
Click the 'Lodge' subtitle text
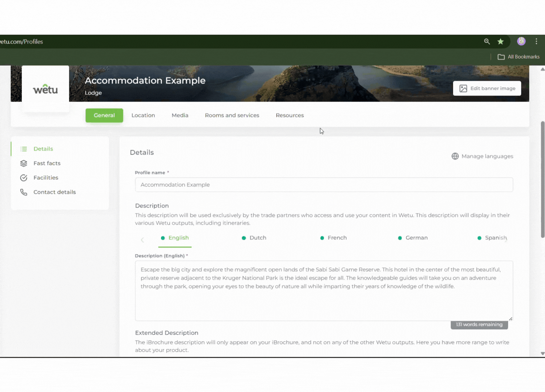pyautogui.click(x=93, y=93)
